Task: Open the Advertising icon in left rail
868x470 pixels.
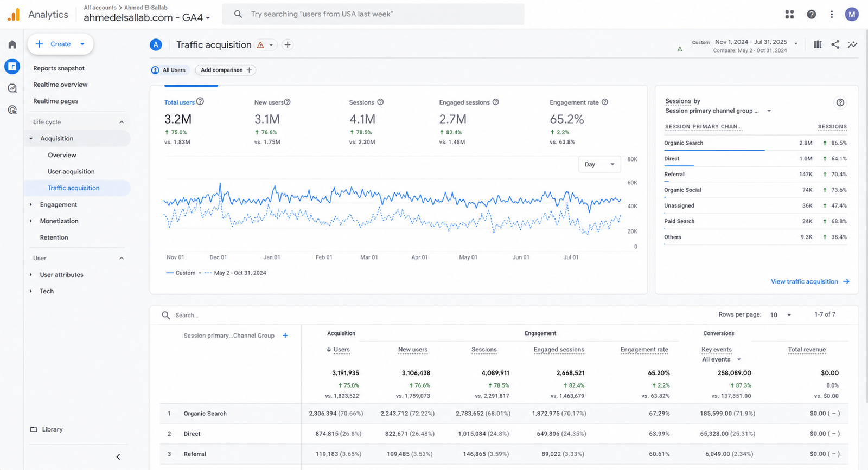Action: pyautogui.click(x=12, y=110)
